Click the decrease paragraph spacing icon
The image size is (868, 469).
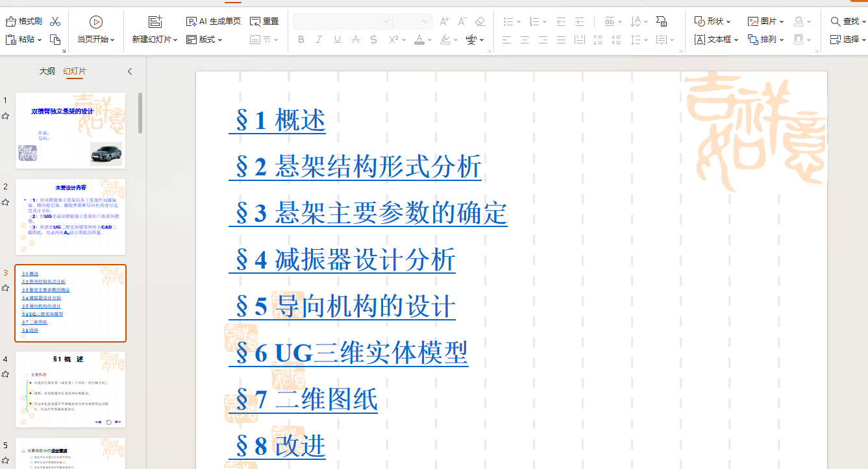coord(616,40)
